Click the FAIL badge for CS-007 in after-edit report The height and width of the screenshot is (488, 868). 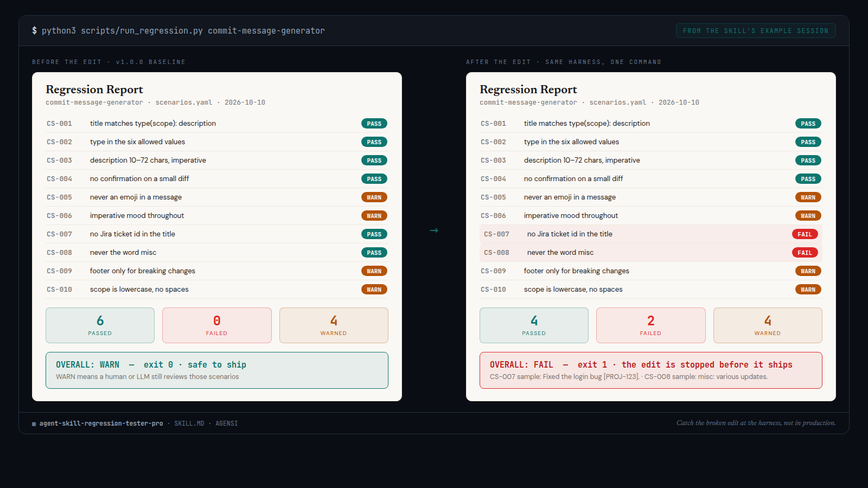coord(805,234)
